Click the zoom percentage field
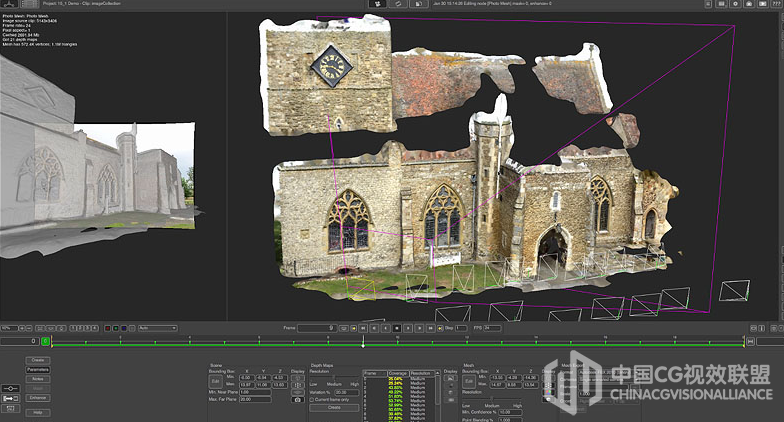Image resolution: width=784 pixels, height=422 pixels. click(x=9, y=328)
